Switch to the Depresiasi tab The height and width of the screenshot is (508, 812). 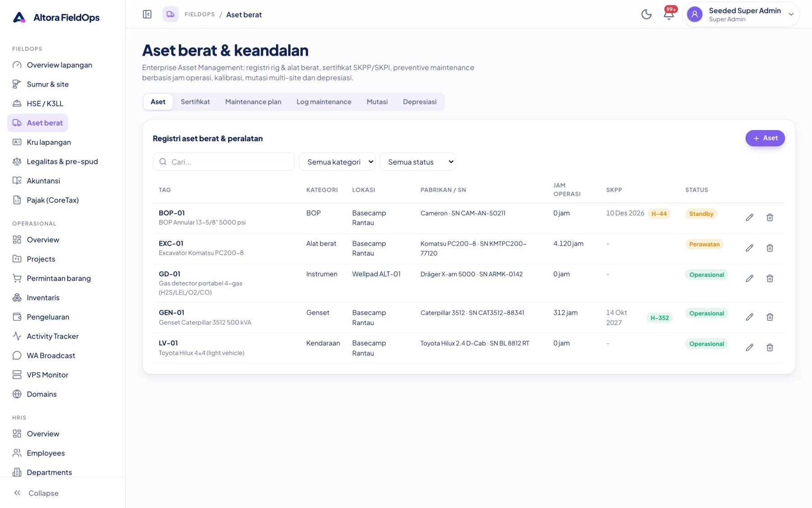pyautogui.click(x=420, y=102)
